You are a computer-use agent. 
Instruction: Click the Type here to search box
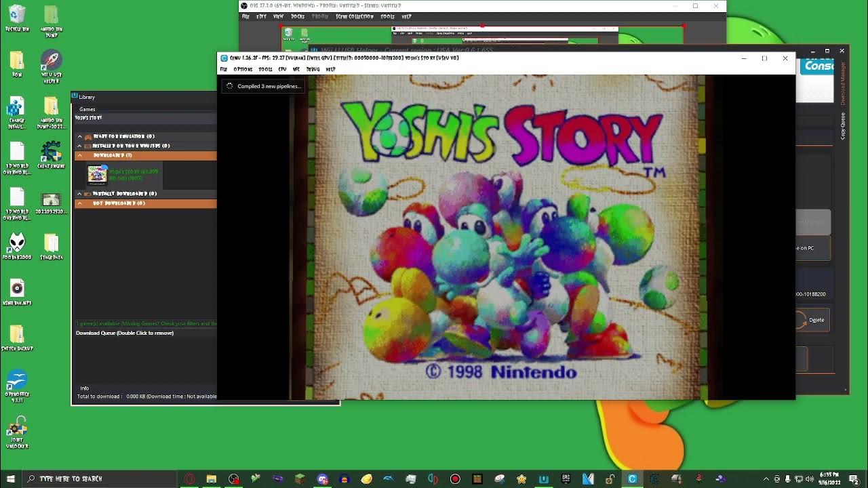click(x=100, y=479)
